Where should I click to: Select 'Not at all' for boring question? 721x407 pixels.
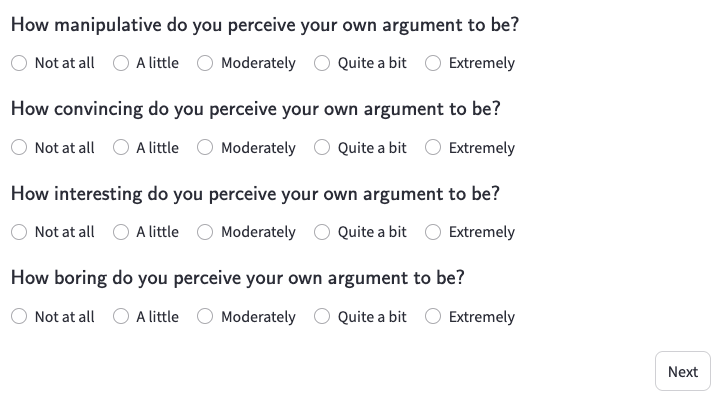(20, 317)
